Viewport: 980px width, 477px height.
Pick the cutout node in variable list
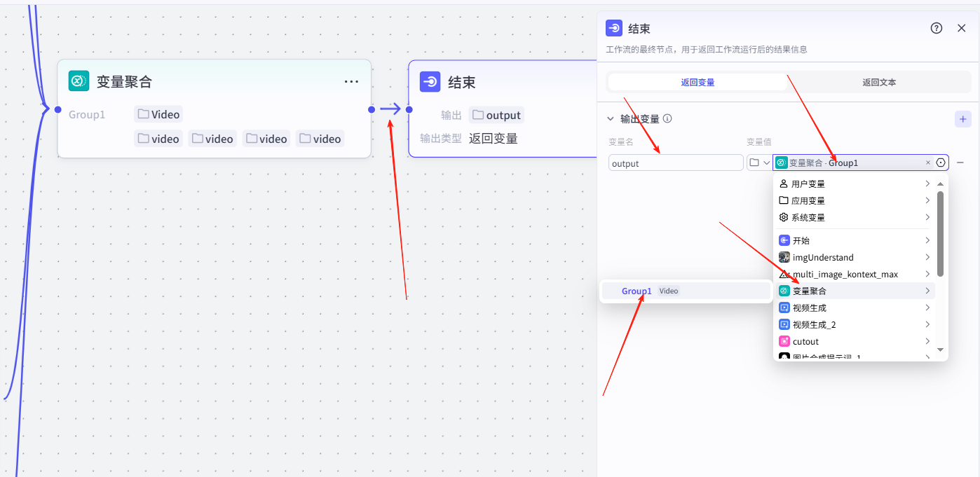(805, 341)
